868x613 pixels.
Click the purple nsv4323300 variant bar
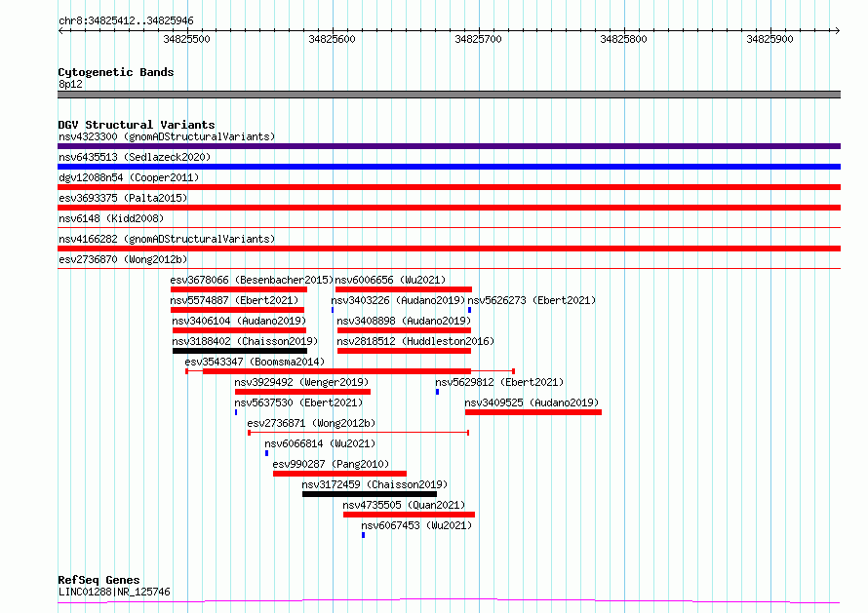click(449, 146)
